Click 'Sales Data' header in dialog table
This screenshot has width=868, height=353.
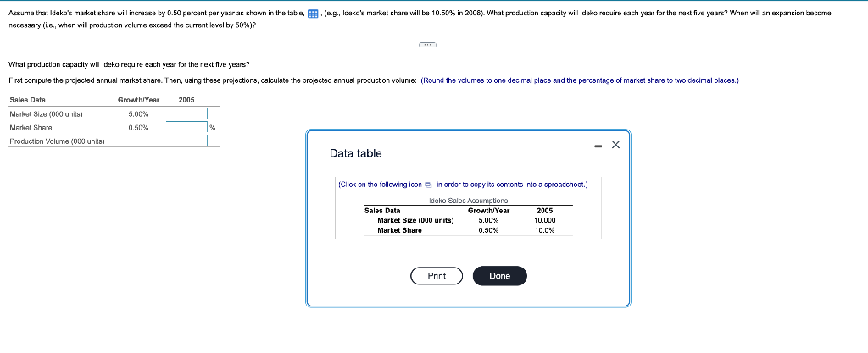click(382, 211)
